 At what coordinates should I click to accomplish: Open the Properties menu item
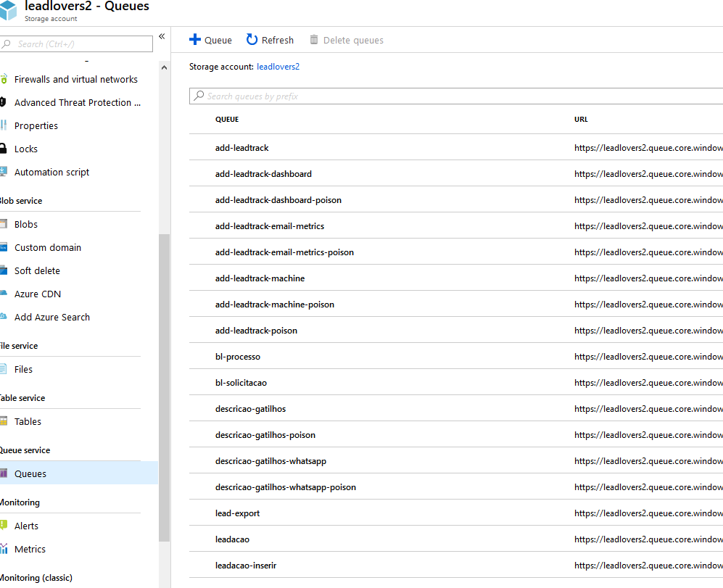tap(36, 125)
